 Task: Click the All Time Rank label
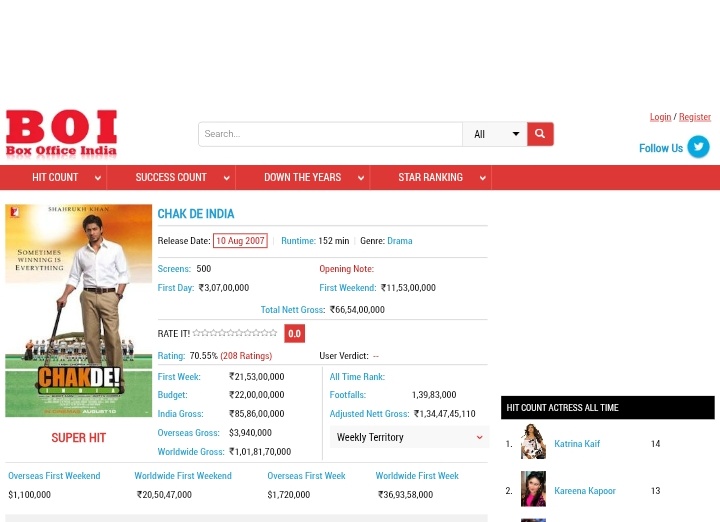coord(357,377)
